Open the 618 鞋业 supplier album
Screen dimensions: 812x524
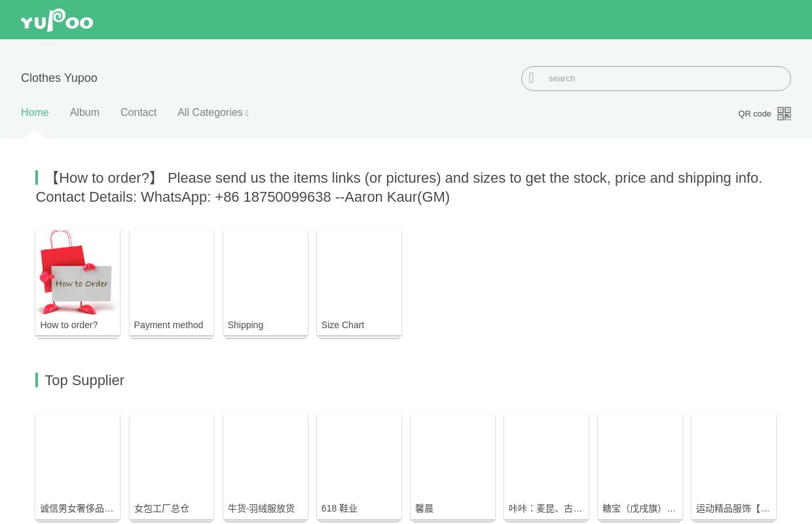(x=359, y=466)
